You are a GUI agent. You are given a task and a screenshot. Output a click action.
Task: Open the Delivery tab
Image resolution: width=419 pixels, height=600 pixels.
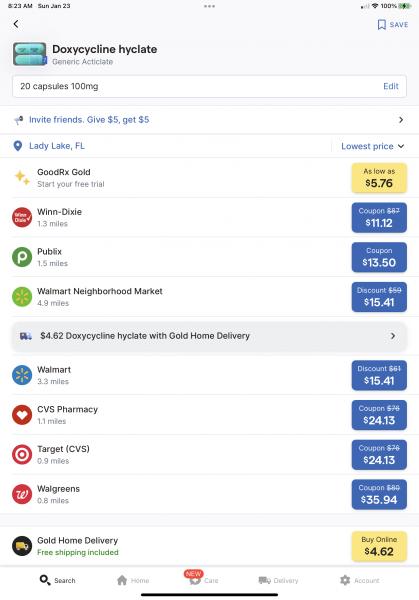pos(278,580)
